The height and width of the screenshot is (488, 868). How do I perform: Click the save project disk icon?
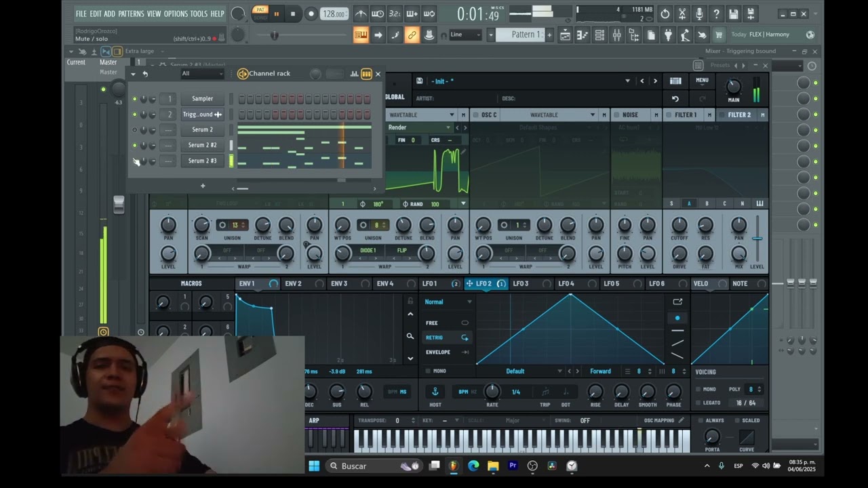[734, 14]
